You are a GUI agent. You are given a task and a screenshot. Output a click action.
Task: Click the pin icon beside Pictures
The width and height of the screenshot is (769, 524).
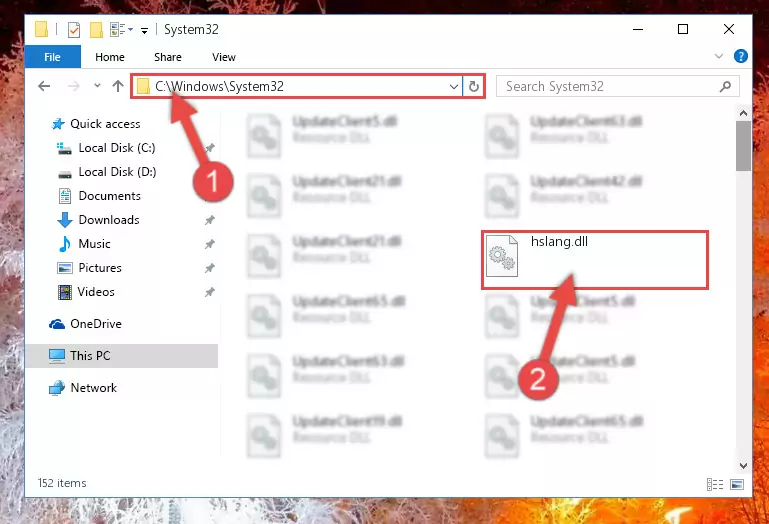pyautogui.click(x=210, y=268)
